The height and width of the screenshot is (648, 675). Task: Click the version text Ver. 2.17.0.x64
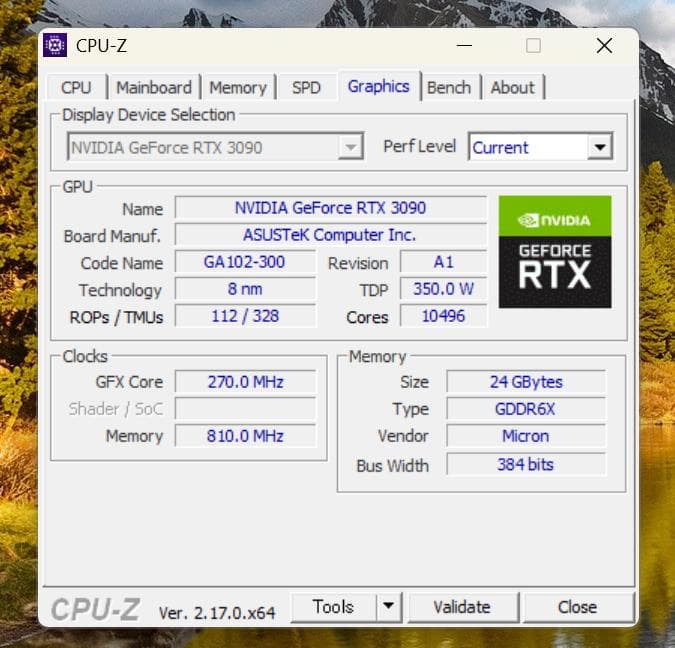coord(217,613)
